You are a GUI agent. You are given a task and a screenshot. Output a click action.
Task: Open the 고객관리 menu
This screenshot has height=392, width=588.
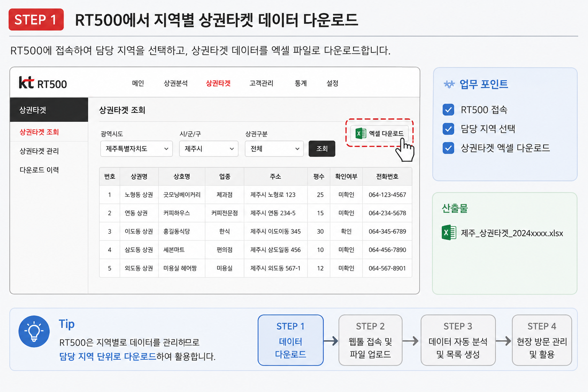pyautogui.click(x=261, y=83)
